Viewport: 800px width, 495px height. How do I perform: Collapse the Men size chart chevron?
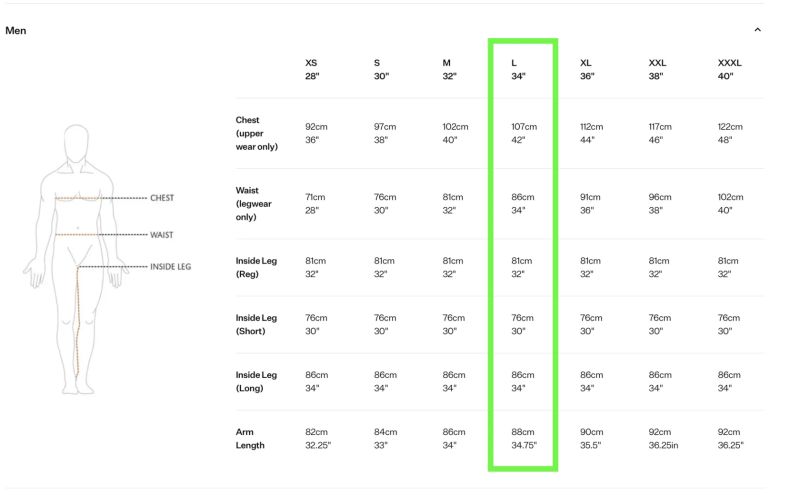[757, 30]
